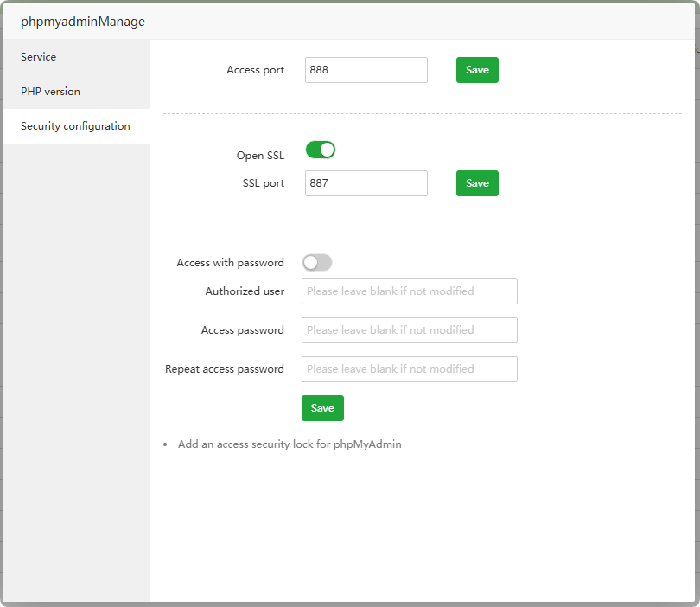Screen dimensions: 700x607
Task: Focus the Access password field
Action: (409, 330)
